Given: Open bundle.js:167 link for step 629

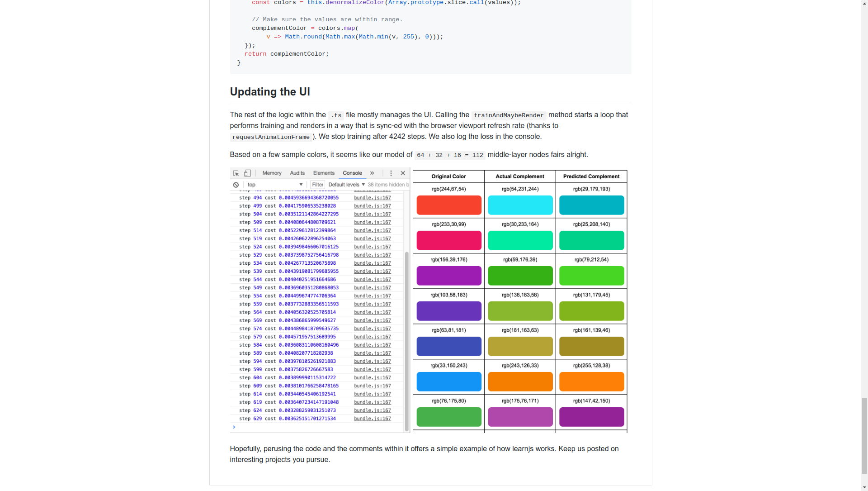Looking at the screenshot, I should click(372, 419).
